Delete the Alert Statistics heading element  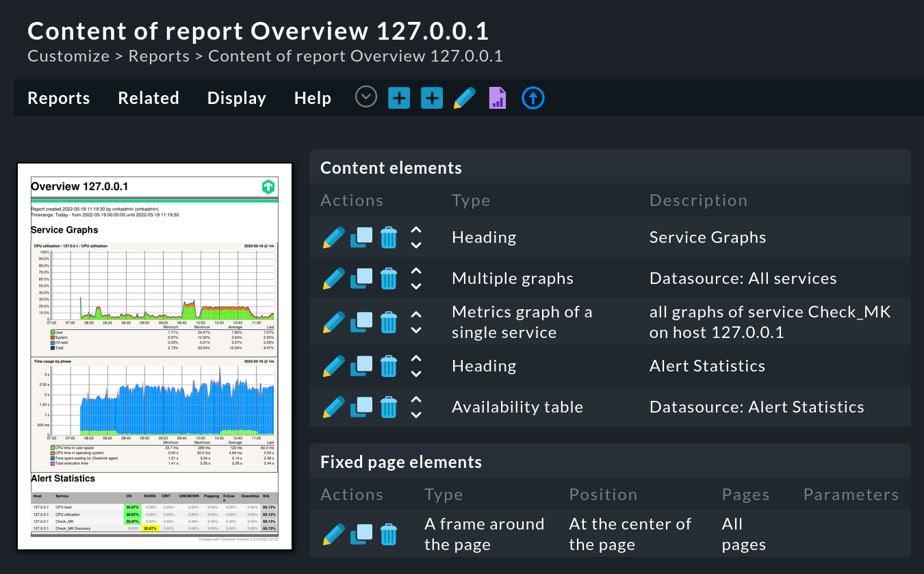pos(389,365)
